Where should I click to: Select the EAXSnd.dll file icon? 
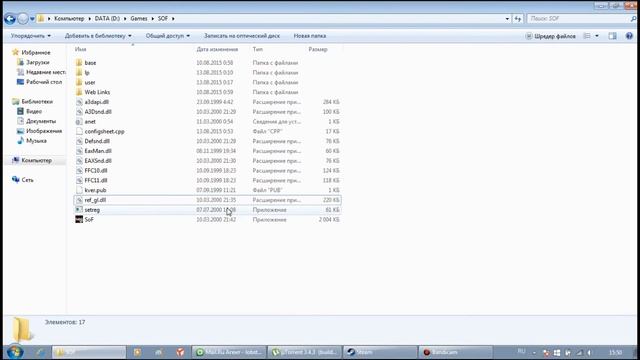coord(79,161)
